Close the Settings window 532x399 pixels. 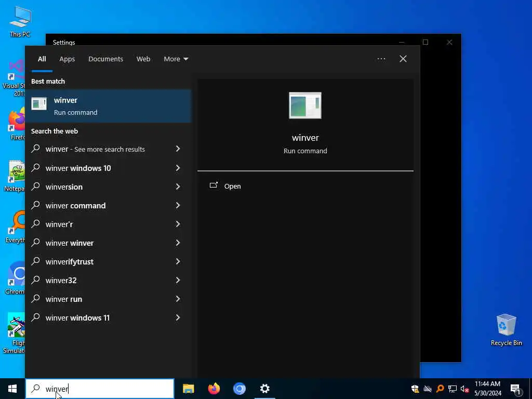coord(449,42)
